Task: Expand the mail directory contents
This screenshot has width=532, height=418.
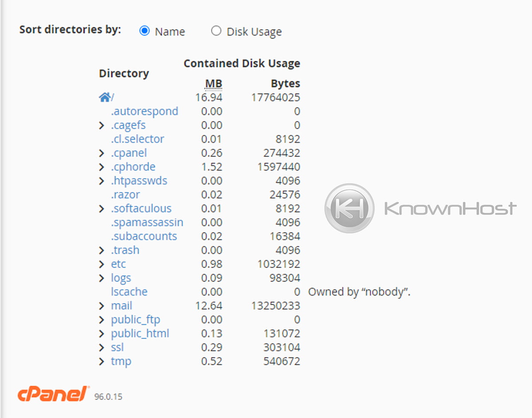Action: [102, 306]
